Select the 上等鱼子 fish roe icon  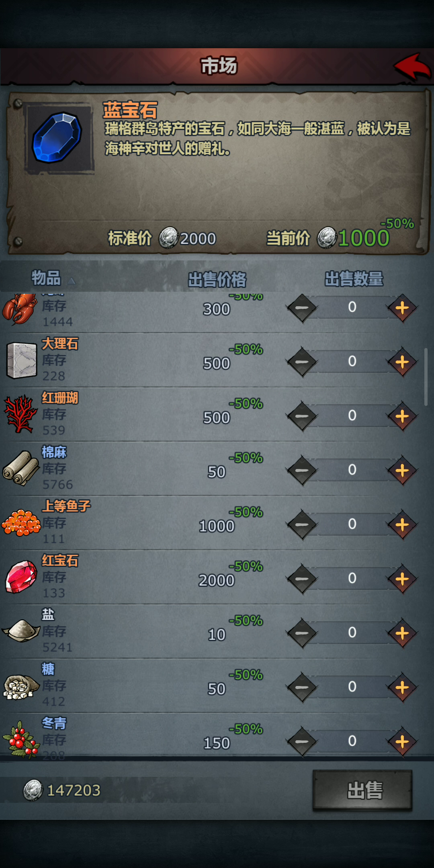click(21, 522)
